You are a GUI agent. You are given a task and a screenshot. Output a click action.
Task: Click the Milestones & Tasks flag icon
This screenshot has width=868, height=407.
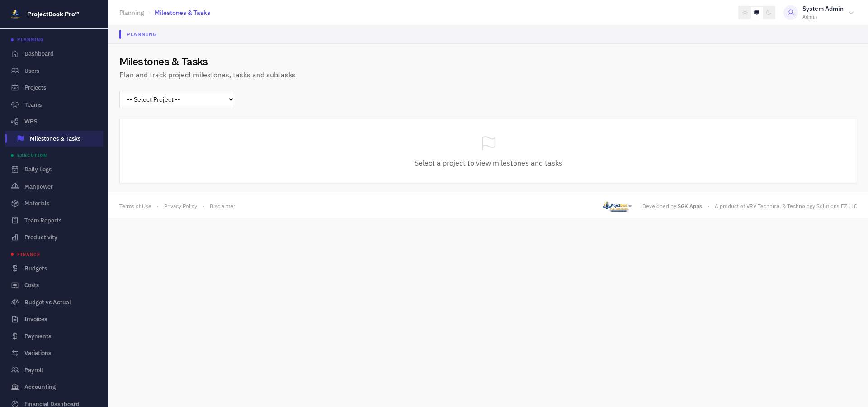tap(20, 138)
